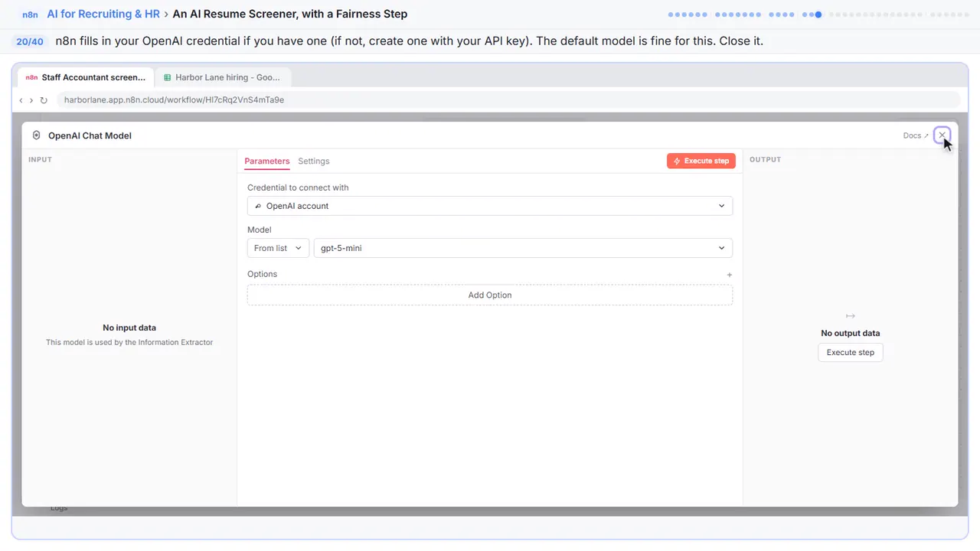Go back with the browser back arrow

[21, 100]
